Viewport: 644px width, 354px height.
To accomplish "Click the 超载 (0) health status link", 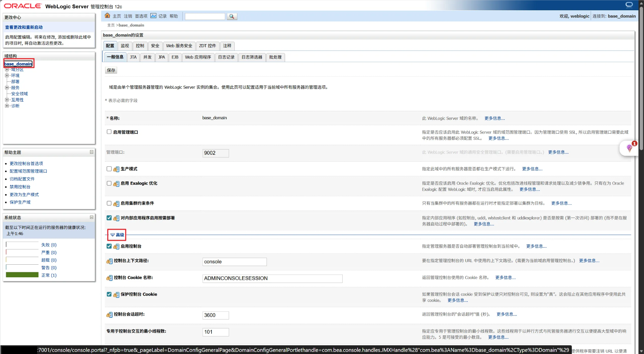I will [x=49, y=260].
